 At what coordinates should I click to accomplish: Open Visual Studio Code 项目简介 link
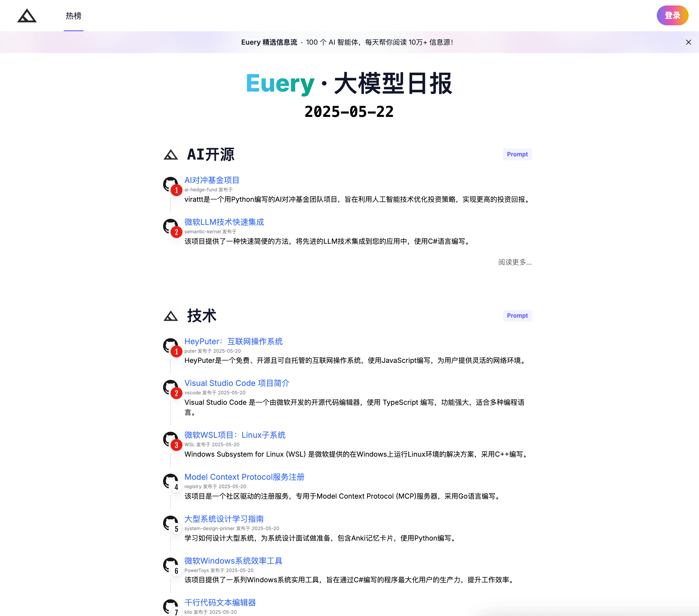237,383
